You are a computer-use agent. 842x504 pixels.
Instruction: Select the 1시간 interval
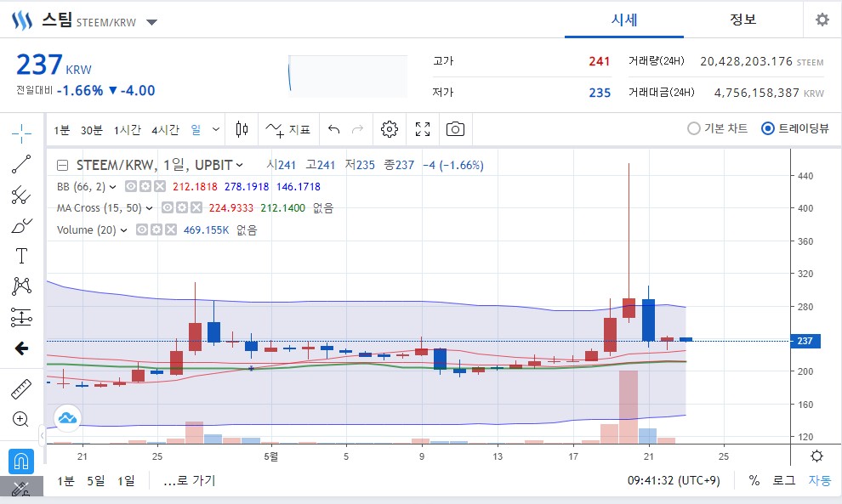point(128,130)
